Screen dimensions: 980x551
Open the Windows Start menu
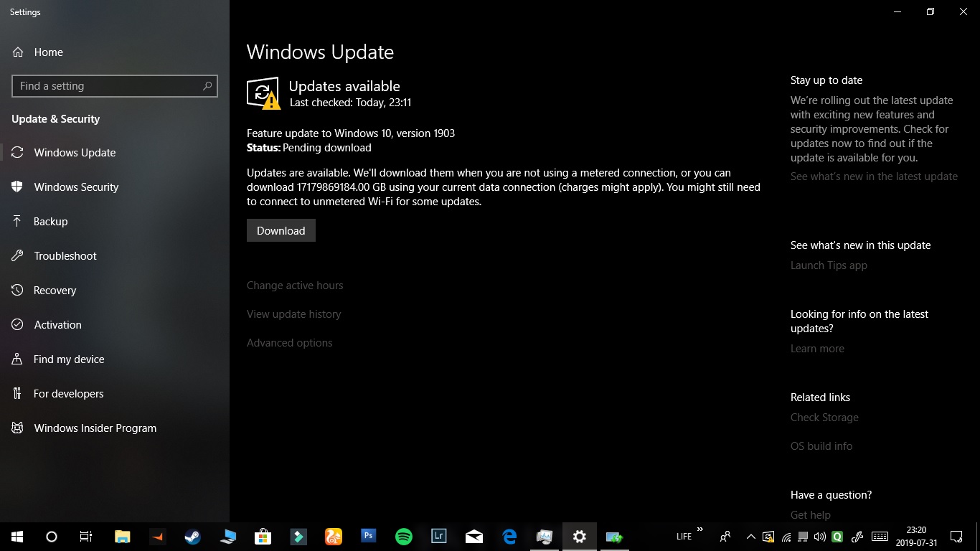point(17,537)
